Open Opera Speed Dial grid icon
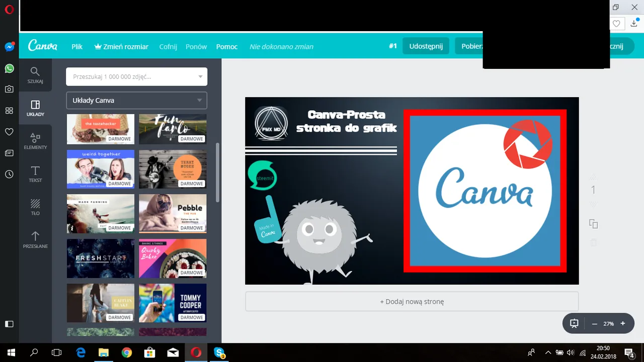This screenshot has width=644, height=362. [x=9, y=111]
